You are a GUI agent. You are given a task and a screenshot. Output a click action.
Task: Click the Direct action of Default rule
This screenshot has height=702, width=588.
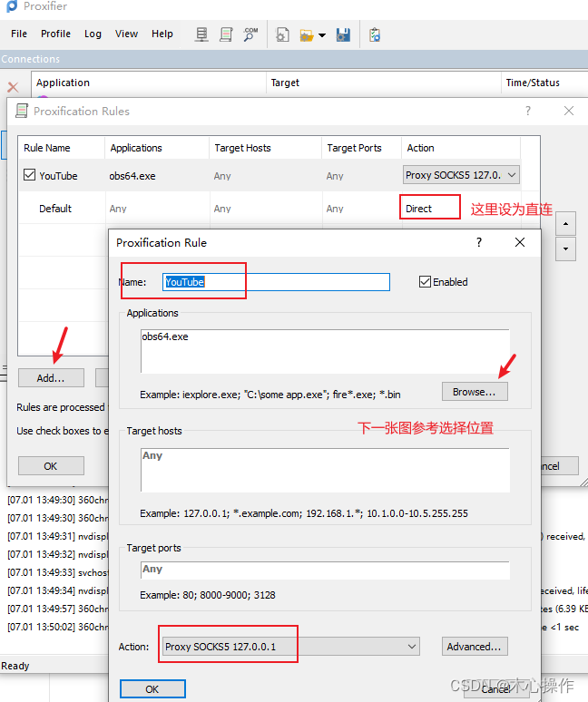pyautogui.click(x=418, y=209)
